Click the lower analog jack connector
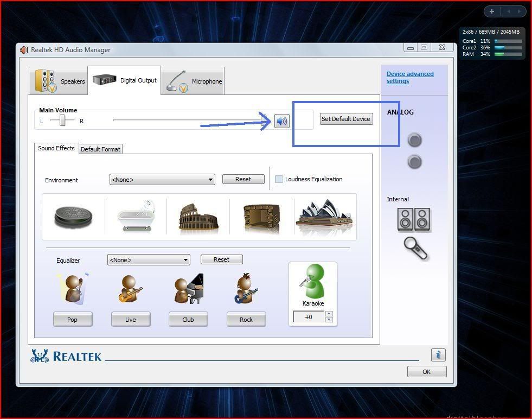Screen dimensions: 532x419 point(415,162)
